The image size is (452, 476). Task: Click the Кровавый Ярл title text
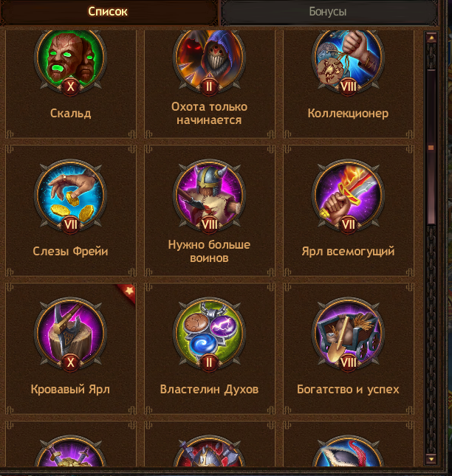70,389
